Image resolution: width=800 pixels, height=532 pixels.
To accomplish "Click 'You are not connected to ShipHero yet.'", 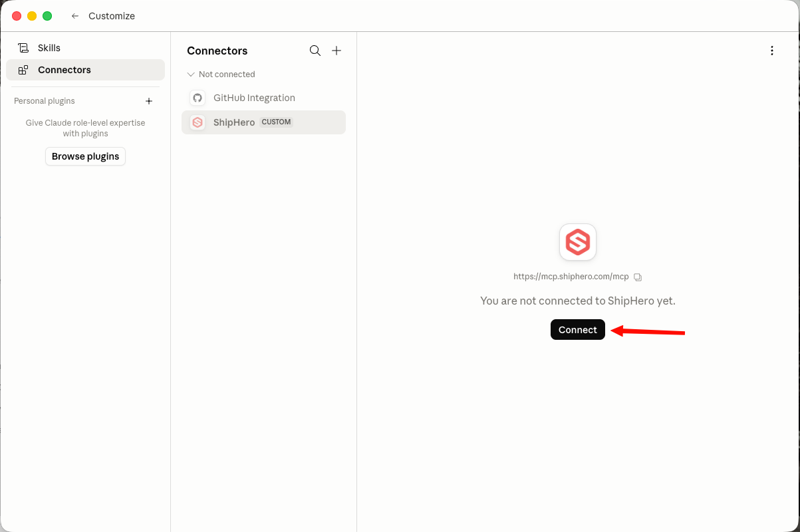I will (x=578, y=301).
